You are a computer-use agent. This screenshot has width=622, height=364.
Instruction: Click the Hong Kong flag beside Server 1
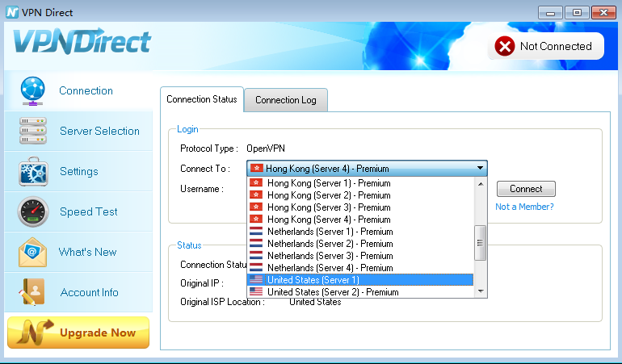[x=256, y=183]
